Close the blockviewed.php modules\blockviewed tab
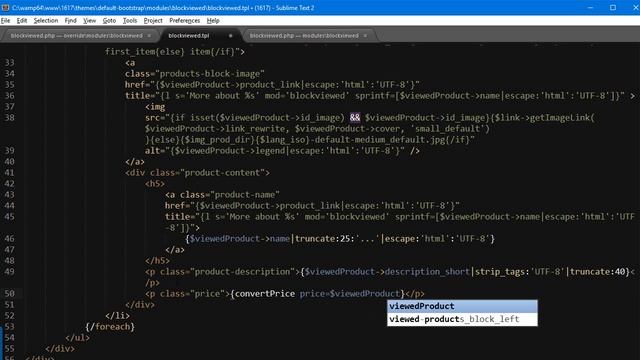640x360 pixels. point(365,36)
